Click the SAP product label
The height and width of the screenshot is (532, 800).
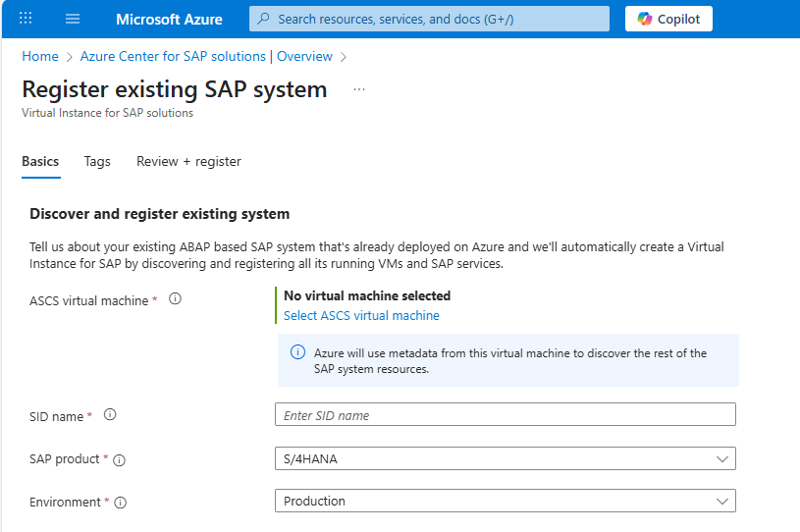64,459
